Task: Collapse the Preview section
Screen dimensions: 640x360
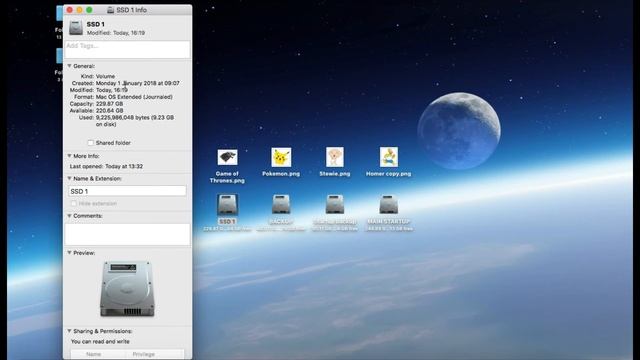Action: click(69, 253)
